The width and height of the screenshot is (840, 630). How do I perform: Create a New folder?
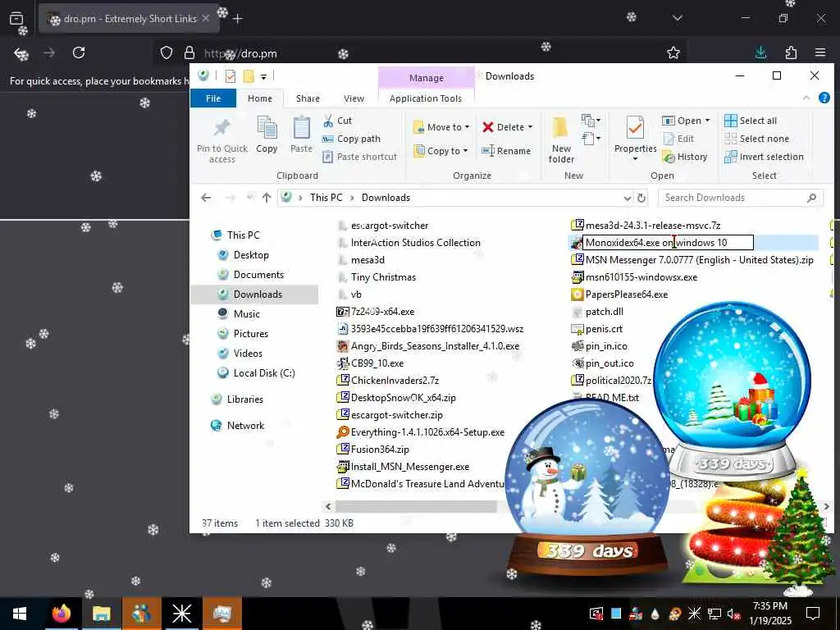[561, 139]
